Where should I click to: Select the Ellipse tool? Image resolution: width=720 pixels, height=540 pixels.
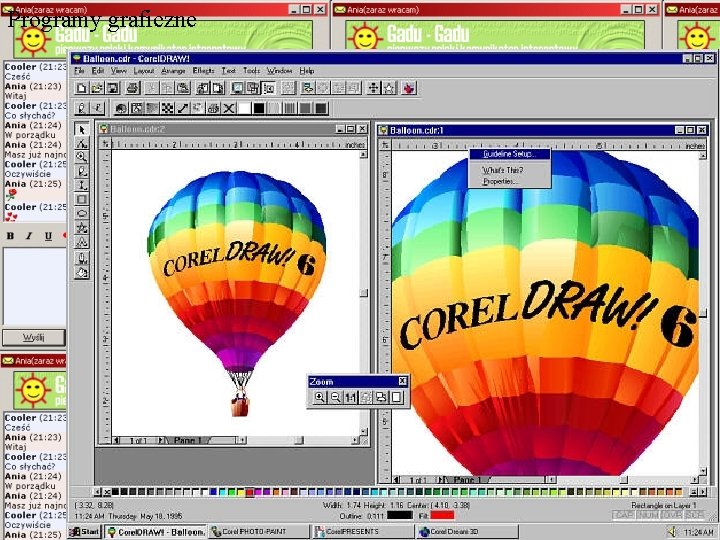point(82,214)
